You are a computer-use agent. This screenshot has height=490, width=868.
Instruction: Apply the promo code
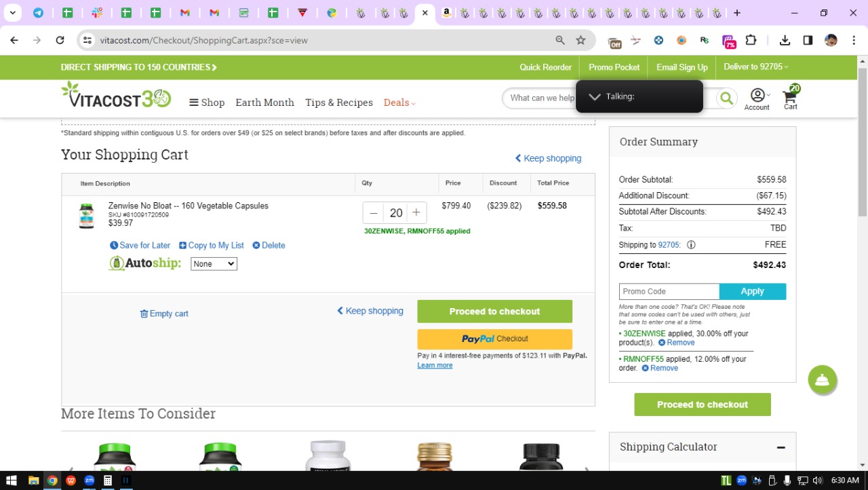click(x=753, y=291)
